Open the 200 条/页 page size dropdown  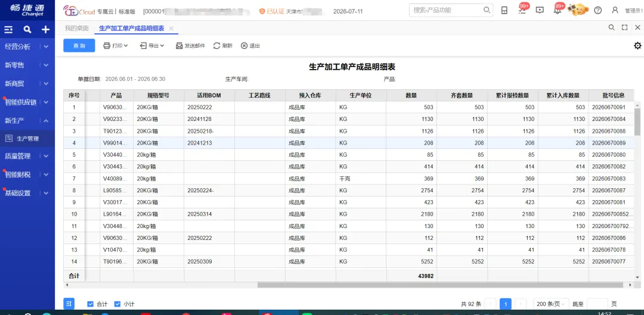pos(551,304)
